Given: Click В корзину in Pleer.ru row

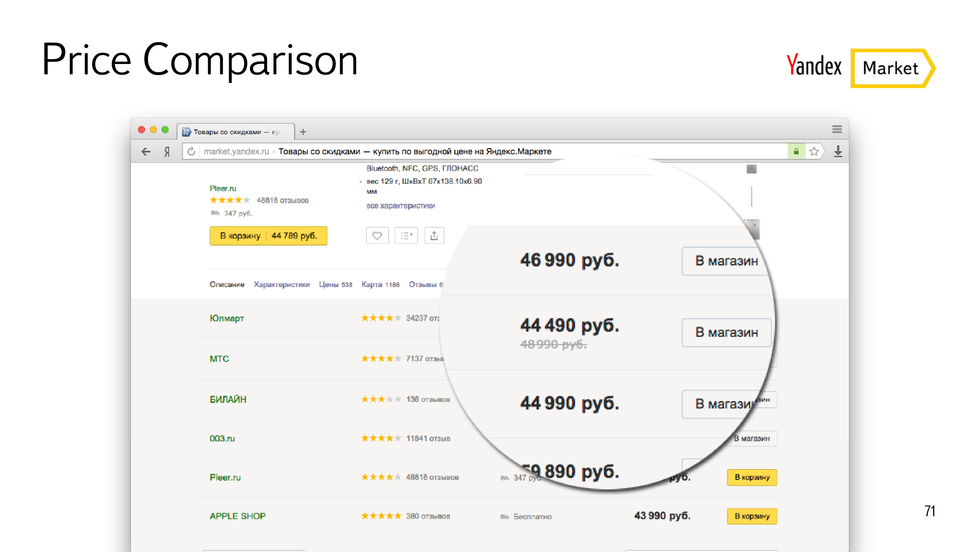Looking at the screenshot, I should (x=752, y=477).
